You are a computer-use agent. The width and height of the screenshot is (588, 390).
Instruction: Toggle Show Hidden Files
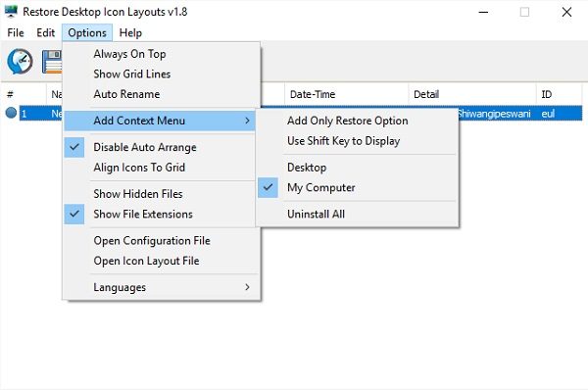(160, 194)
